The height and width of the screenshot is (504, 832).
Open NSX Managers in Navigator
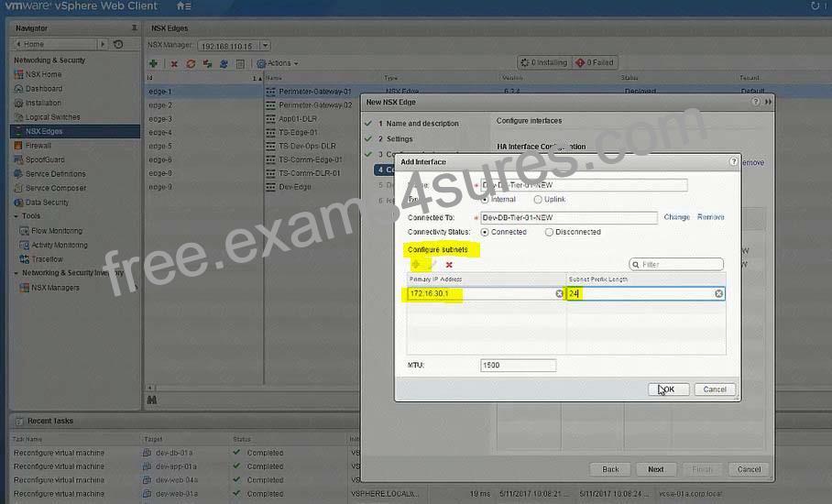55,288
